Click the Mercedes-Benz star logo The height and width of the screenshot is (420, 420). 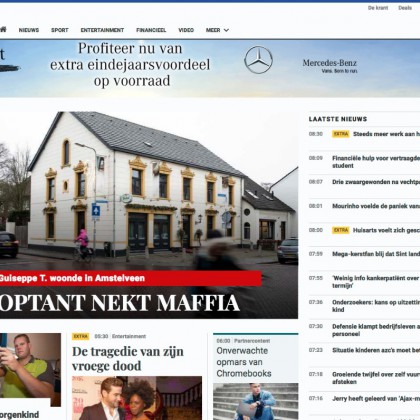click(258, 60)
